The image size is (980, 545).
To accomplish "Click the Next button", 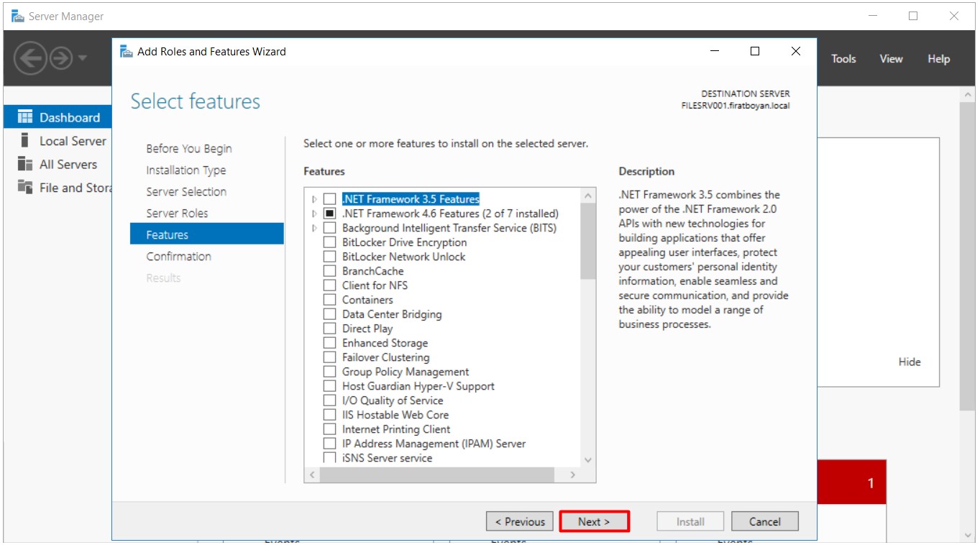I will [x=594, y=522].
